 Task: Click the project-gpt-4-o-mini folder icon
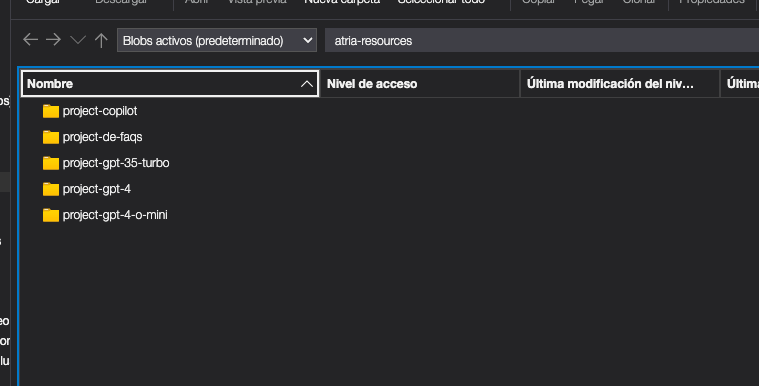pyautogui.click(x=51, y=215)
